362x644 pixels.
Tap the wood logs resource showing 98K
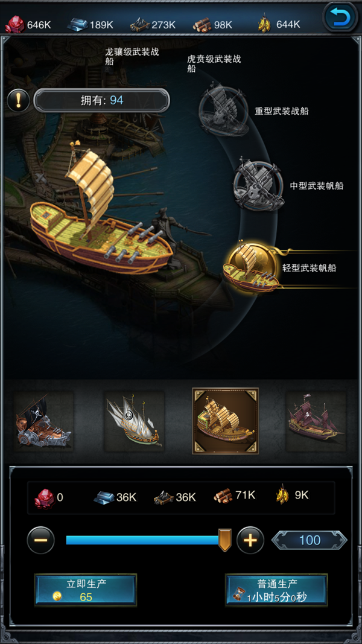pos(212,25)
